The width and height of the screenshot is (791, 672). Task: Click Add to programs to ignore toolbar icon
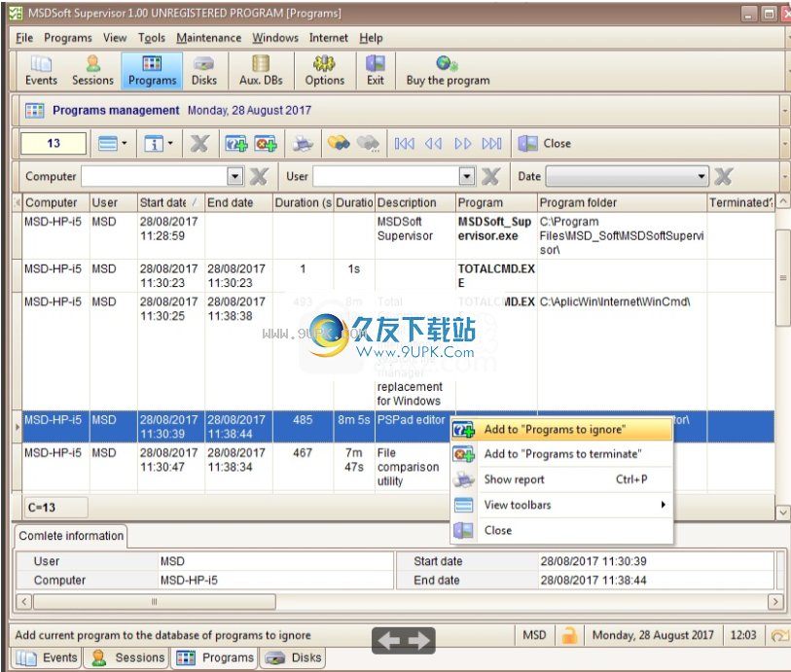point(236,144)
